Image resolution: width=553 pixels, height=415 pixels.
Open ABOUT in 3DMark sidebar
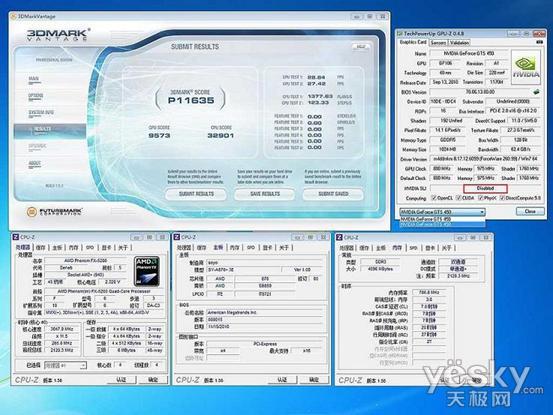tap(35, 163)
